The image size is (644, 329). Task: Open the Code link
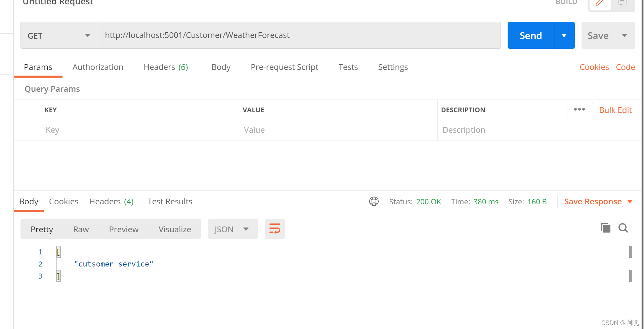tap(625, 67)
